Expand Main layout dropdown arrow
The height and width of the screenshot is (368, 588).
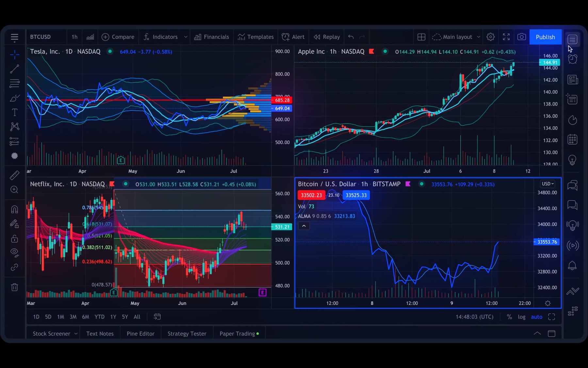pos(479,37)
